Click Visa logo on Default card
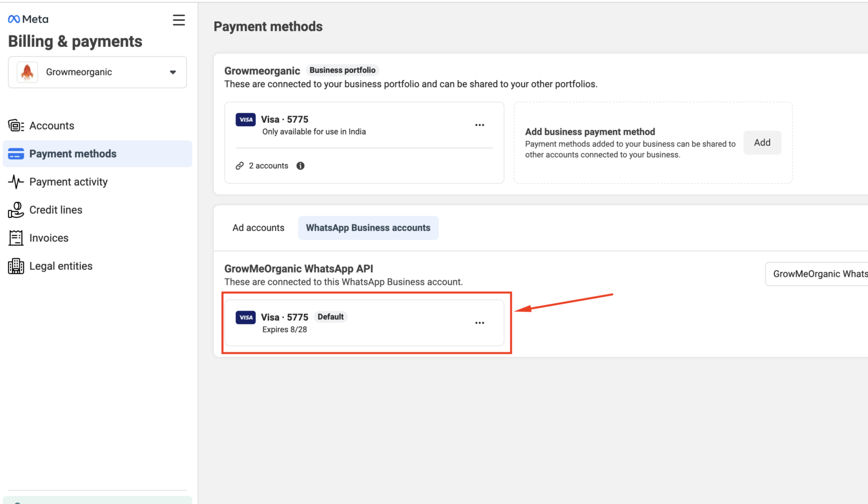This screenshot has height=504, width=868. (x=246, y=317)
